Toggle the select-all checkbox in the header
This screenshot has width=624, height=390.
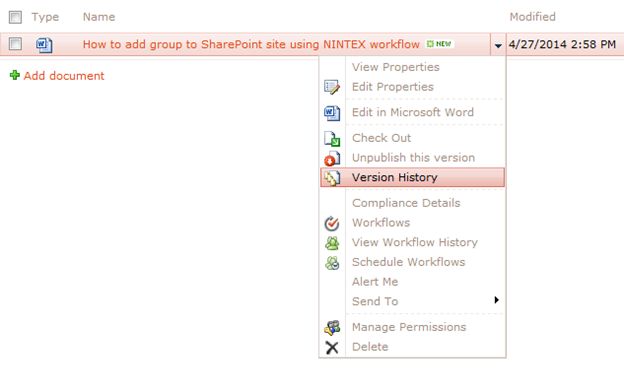click(15, 17)
